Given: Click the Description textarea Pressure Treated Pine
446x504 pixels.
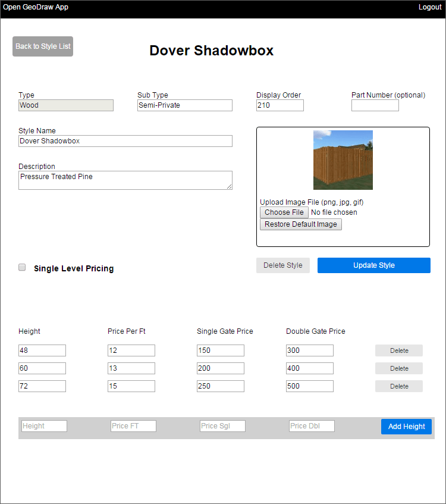Looking at the screenshot, I should coord(125,180).
